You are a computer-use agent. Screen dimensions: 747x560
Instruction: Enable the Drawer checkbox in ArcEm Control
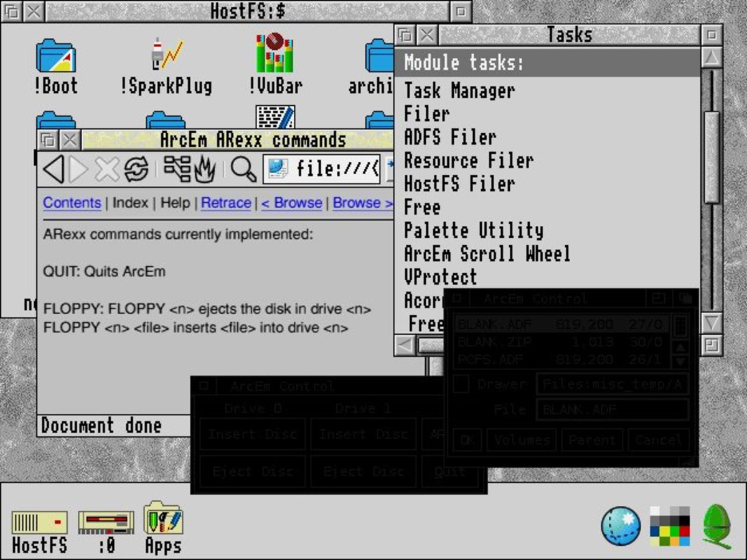tap(461, 383)
